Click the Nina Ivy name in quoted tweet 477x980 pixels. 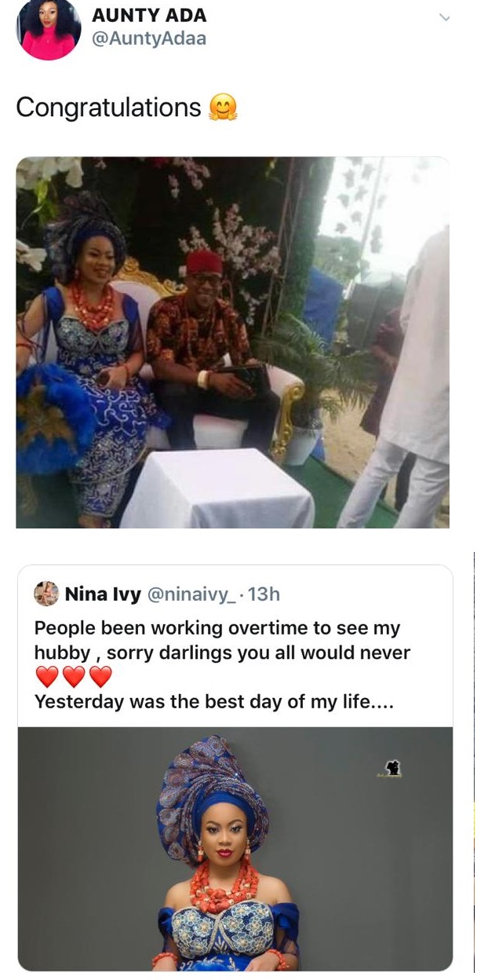point(103,594)
